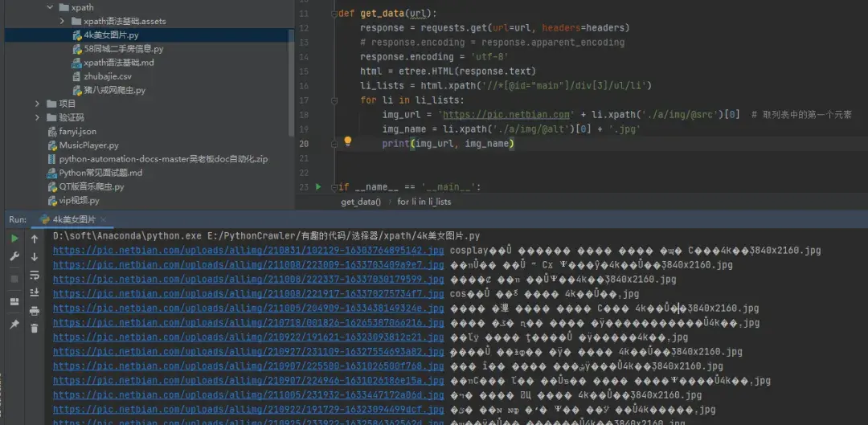
Task: Click the 'for li in li_lists' breadcrumb
Action: (x=424, y=202)
